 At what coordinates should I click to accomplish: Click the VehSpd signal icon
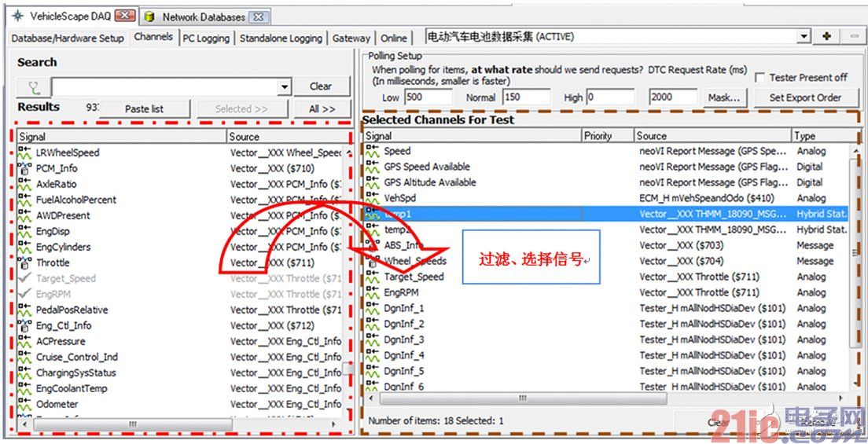pos(373,198)
